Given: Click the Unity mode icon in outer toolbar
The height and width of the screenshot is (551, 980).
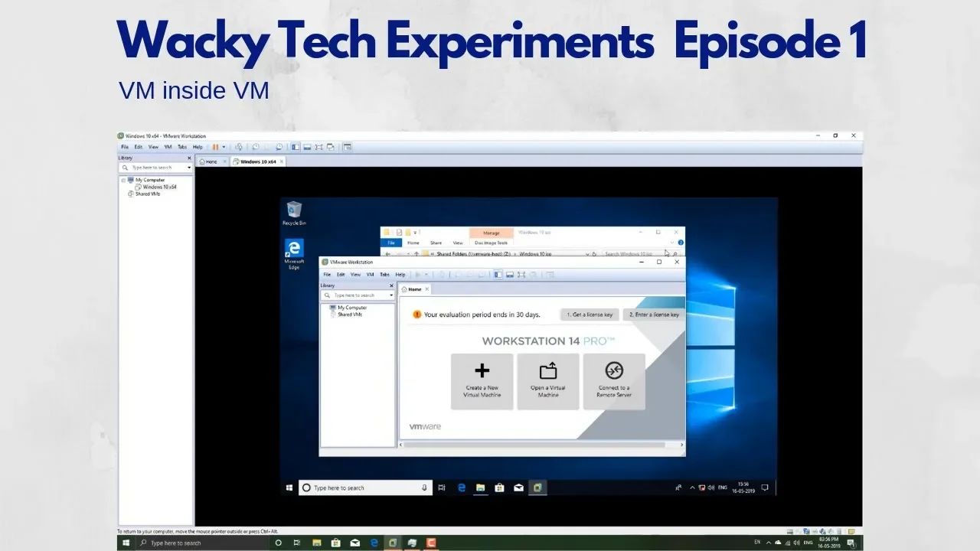Looking at the screenshot, I should pos(330,147).
